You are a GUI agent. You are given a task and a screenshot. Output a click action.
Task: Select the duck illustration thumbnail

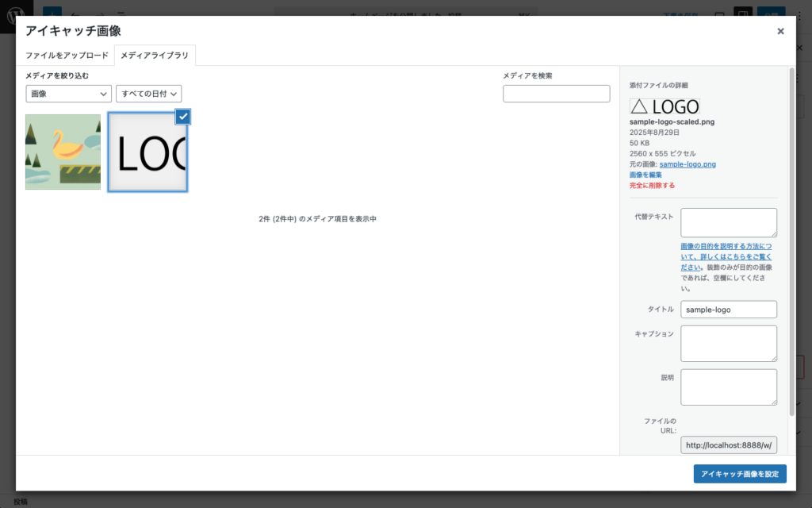[63, 152]
